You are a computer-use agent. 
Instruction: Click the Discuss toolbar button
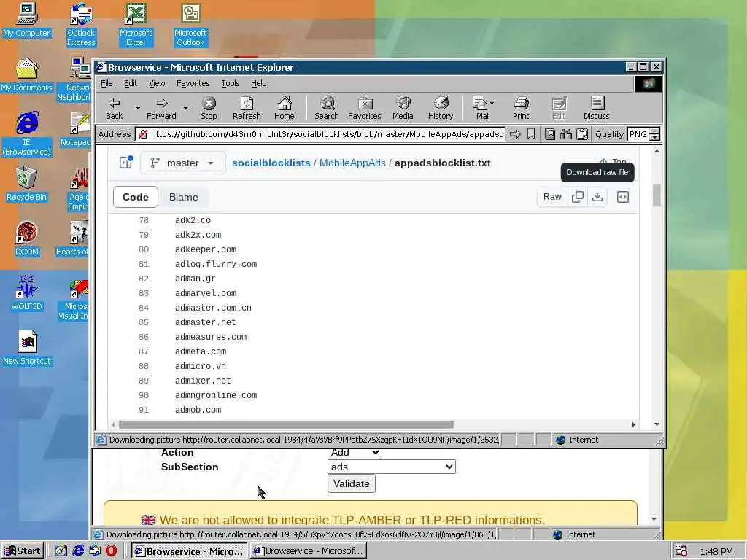tap(597, 108)
